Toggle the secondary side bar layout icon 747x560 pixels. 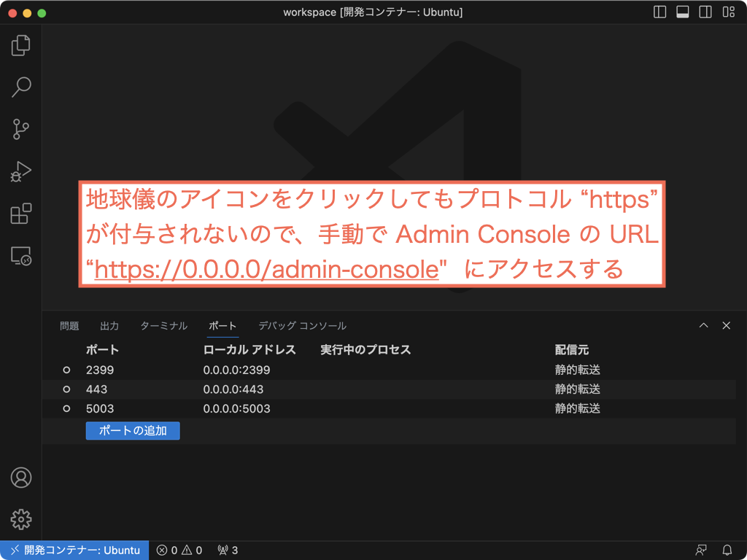pos(705,12)
